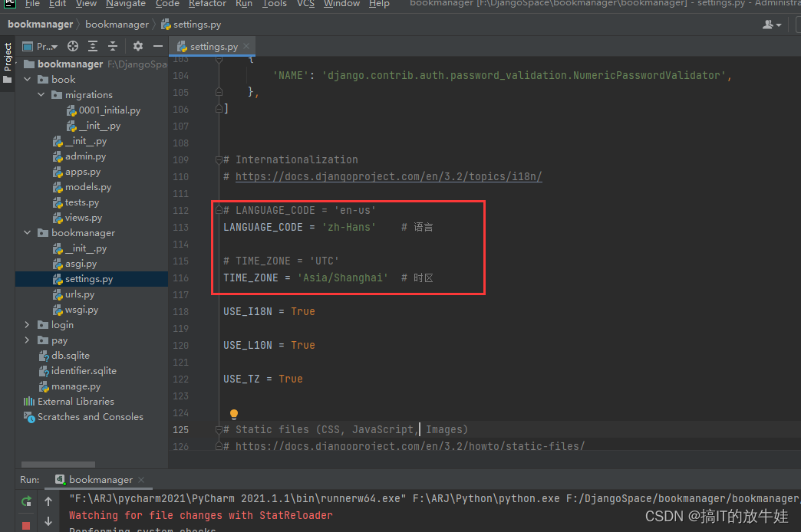Click the static-files documentation link
The image size is (801, 532).
click(410, 445)
